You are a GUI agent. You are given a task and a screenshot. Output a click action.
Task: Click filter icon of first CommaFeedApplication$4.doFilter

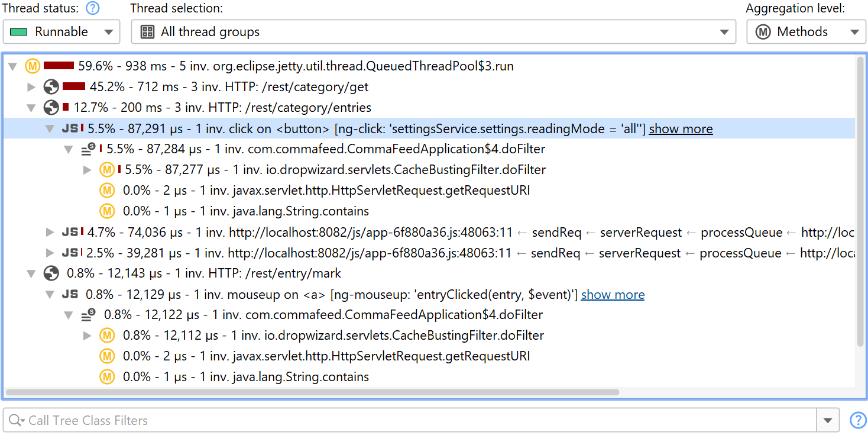[x=88, y=149]
